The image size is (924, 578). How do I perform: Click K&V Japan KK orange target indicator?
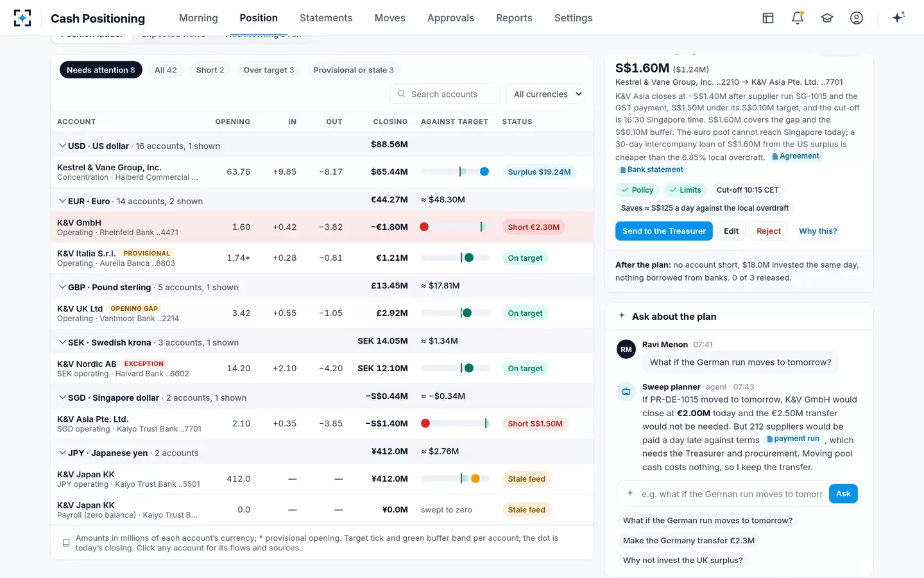[475, 478]
